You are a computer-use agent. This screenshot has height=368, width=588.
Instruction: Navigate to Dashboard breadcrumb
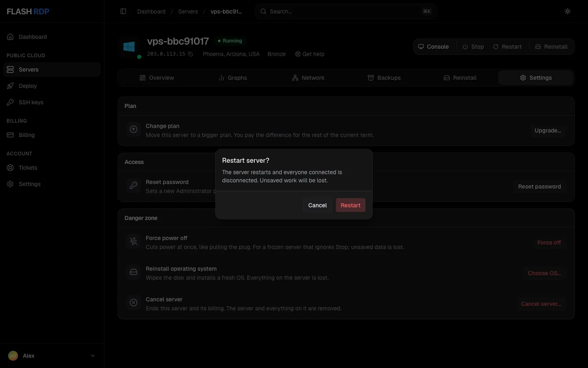point(151,11)
